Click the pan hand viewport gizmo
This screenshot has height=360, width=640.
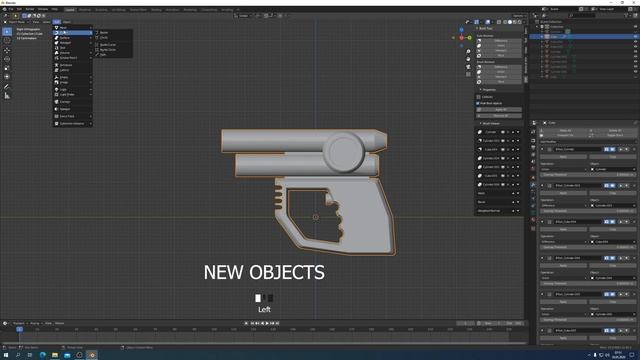pos(468,59)
